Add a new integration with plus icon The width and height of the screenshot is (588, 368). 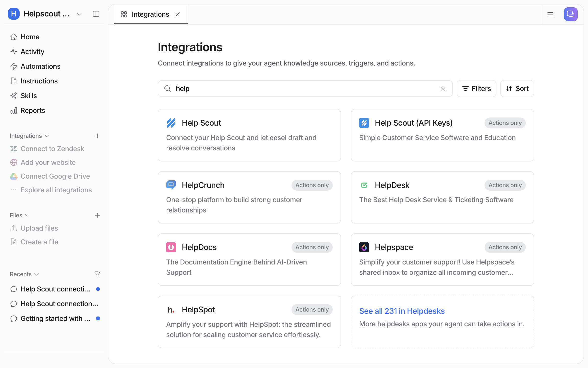click(98, 136)
